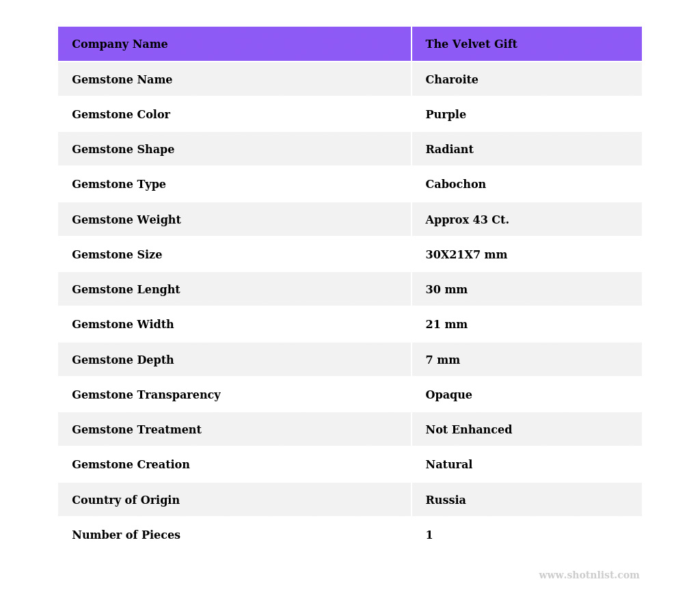This screenshot has width=700, height=603.
Task: Select the Natural creation value
Action: point(448,465)
